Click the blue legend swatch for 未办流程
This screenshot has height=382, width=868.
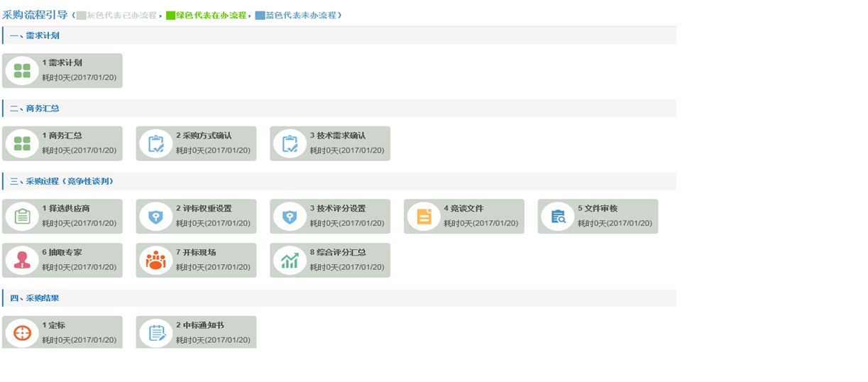[260, 16]
